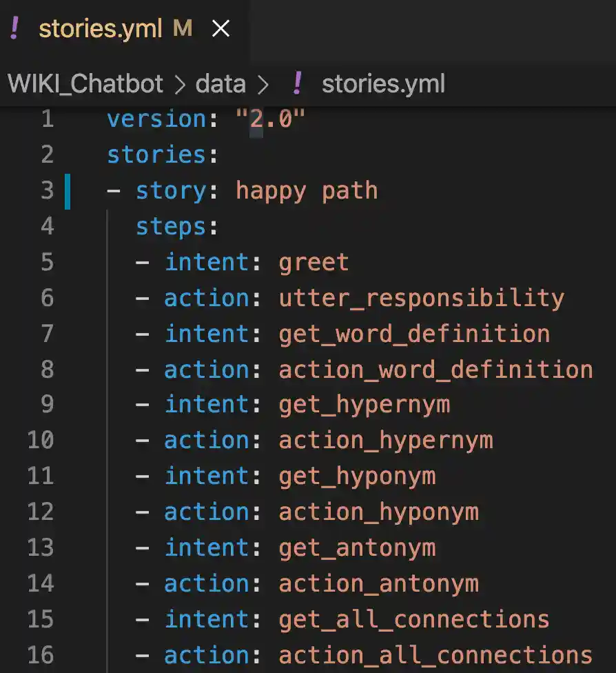The image size is (616, 673).
Task: Click the "happy path" story name
Action: click(307, 190)
